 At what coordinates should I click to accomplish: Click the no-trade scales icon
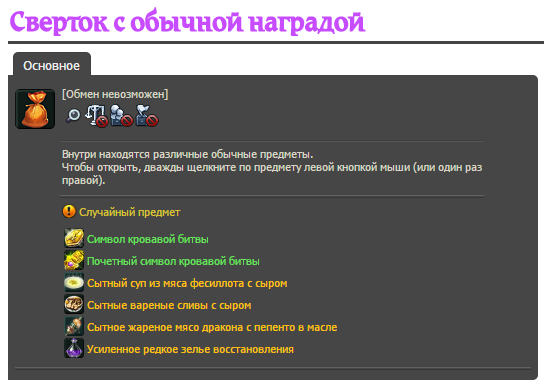[x=96, y=116]
